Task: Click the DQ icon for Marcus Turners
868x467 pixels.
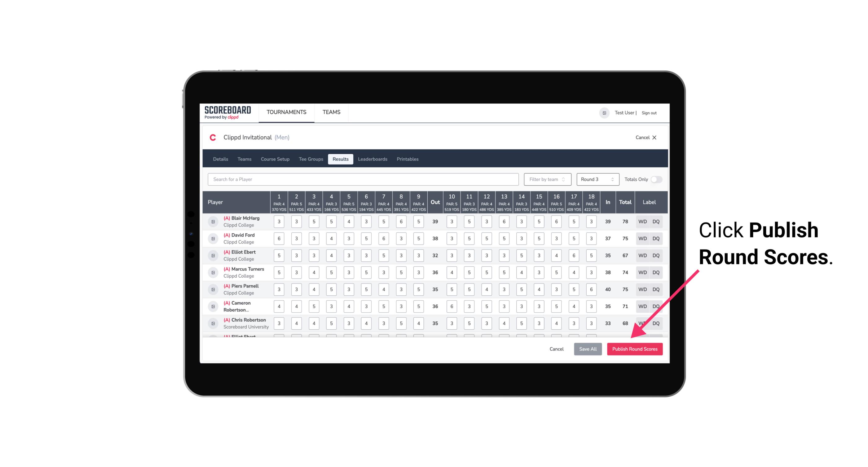Action: pos(656,272)
